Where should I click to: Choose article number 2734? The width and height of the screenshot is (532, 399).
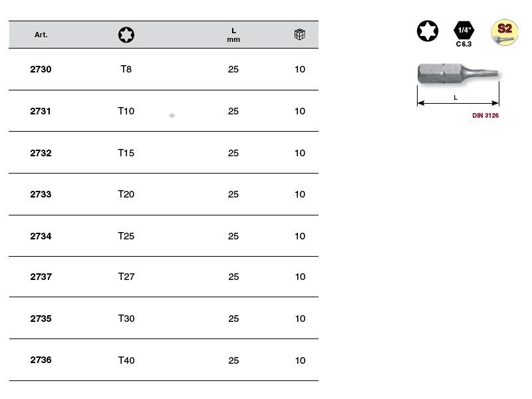41,236
